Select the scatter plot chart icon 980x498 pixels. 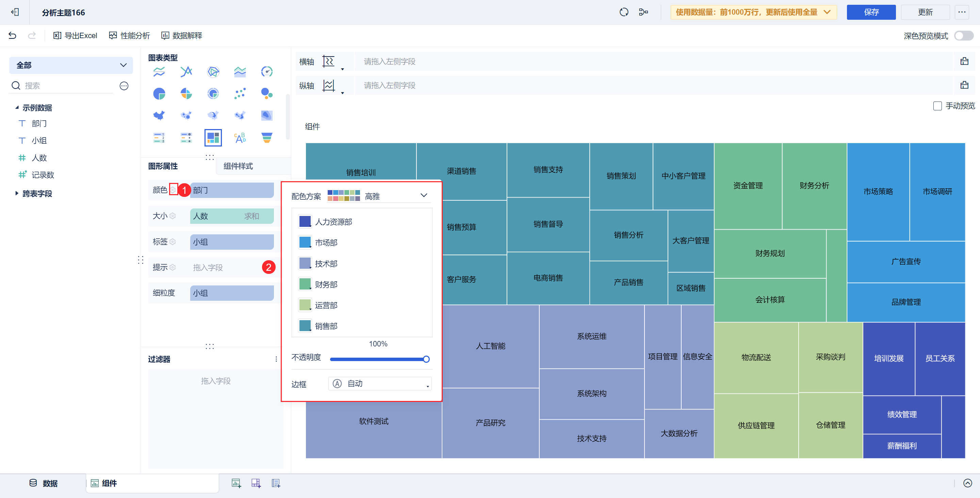pos(240,93)
